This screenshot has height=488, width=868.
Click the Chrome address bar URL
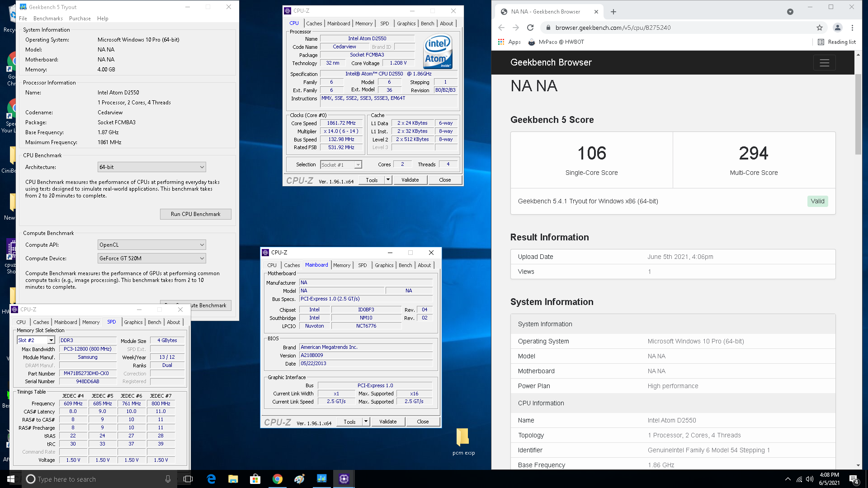point(613,28)
